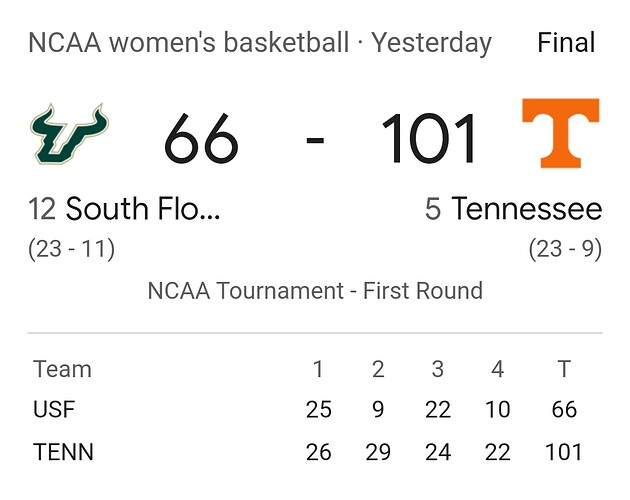Select the NCAA women's basketball header text
The image size is (630, 500).
pyautogui.click(x=188, y=43)
